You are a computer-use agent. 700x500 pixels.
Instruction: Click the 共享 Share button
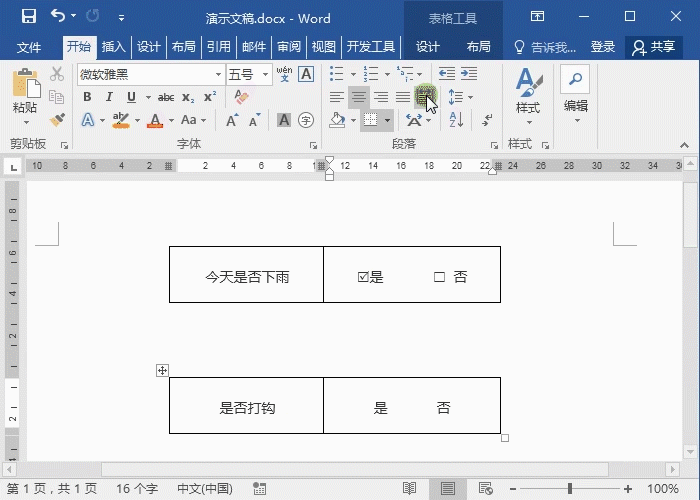click(x=654, y=47)
